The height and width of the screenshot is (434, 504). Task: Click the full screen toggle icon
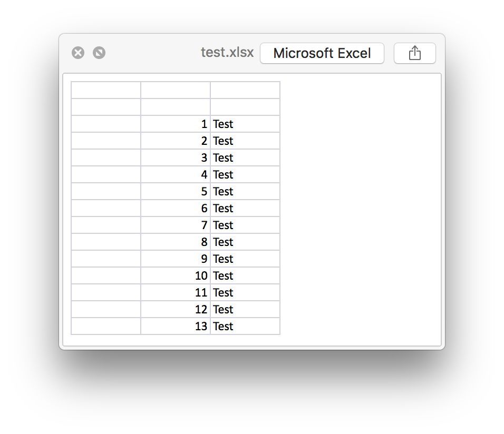point(99,53)
